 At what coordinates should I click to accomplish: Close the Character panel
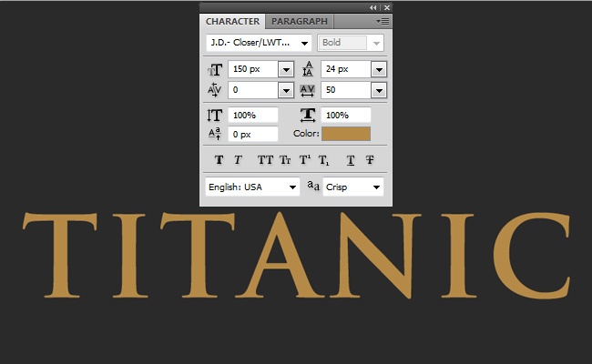coord(387,7)
